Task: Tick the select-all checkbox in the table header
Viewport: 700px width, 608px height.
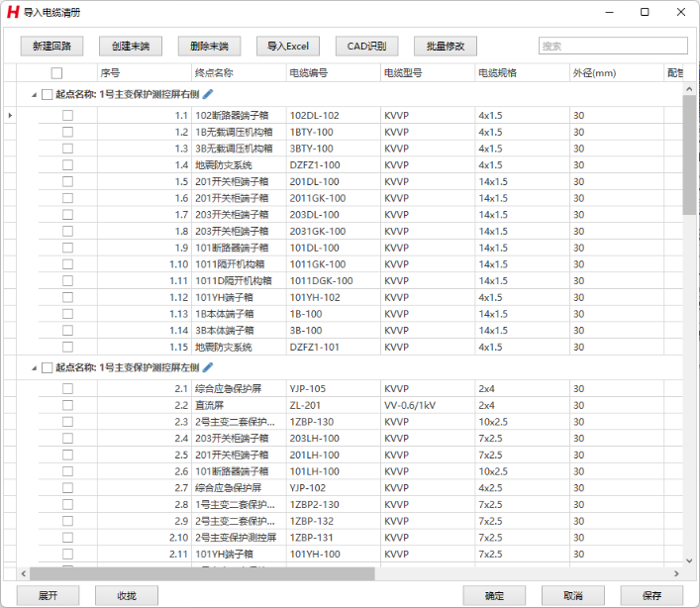Action: [56, 73]
